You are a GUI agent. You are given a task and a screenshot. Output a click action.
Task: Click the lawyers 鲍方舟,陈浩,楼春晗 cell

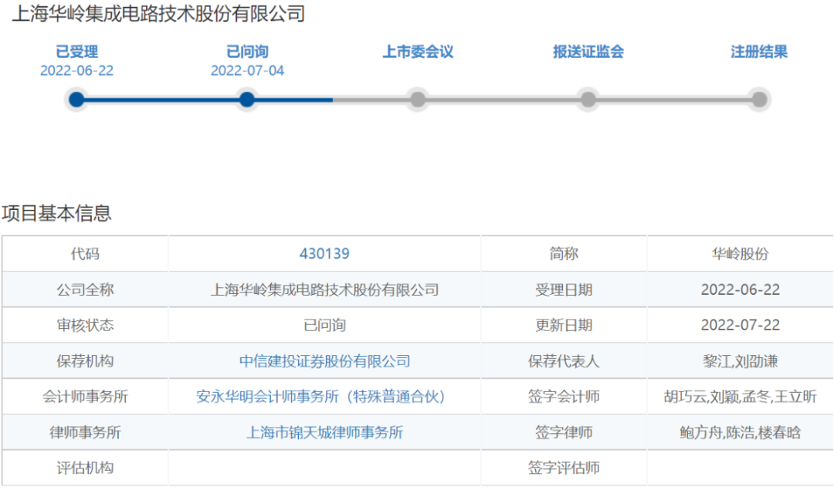(741, 432)
